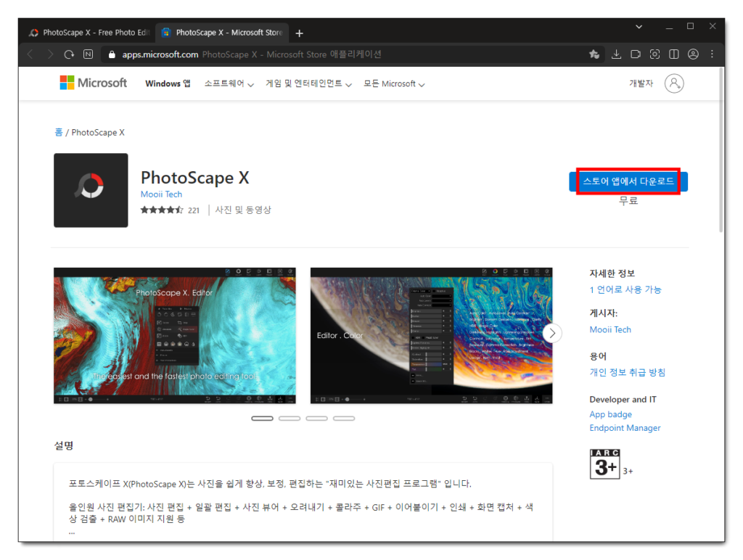Screen dimensions: 743x560
Task: Click the App badge link
Action: coord(610,414)
